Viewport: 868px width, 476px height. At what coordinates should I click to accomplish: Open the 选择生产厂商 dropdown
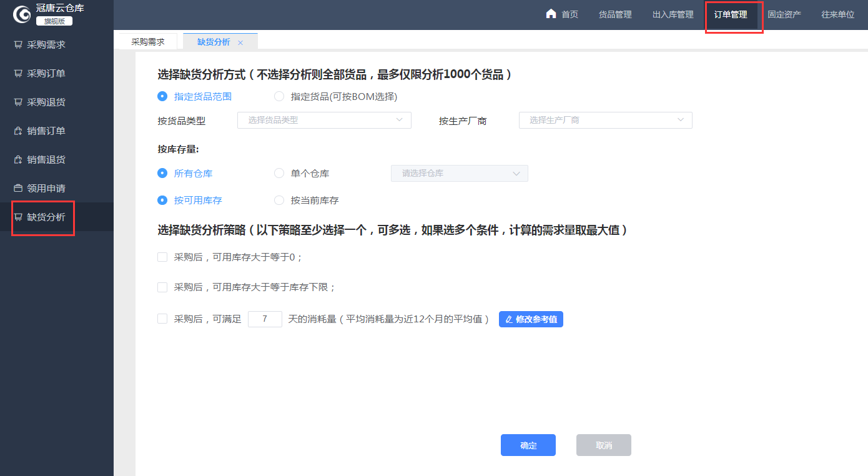606,120
